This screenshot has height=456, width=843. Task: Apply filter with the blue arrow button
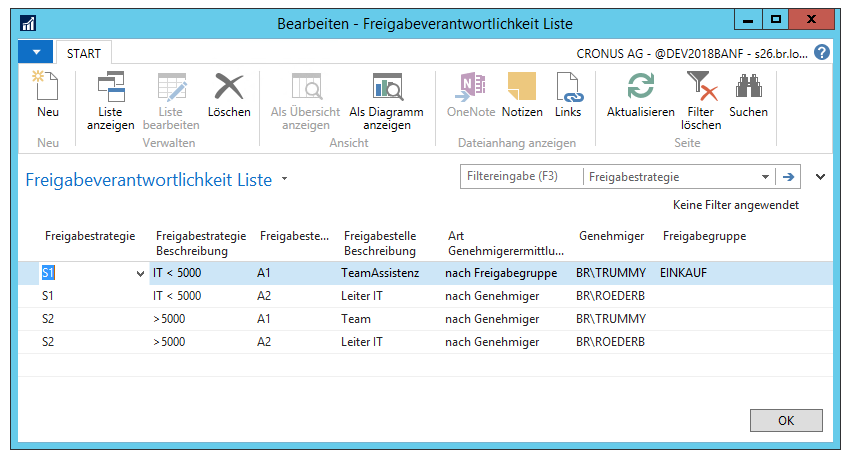[788, 177]
